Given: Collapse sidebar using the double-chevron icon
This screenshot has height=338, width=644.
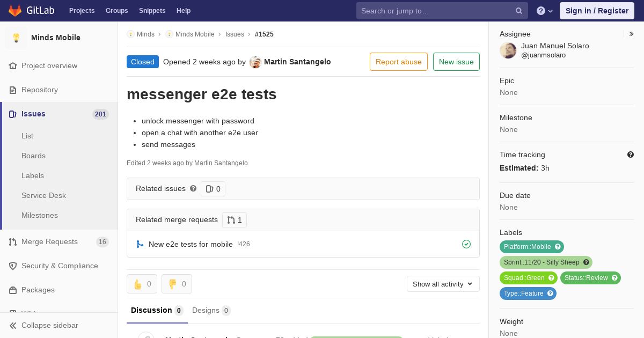Looking at the screenshot, I should point(13,325).
